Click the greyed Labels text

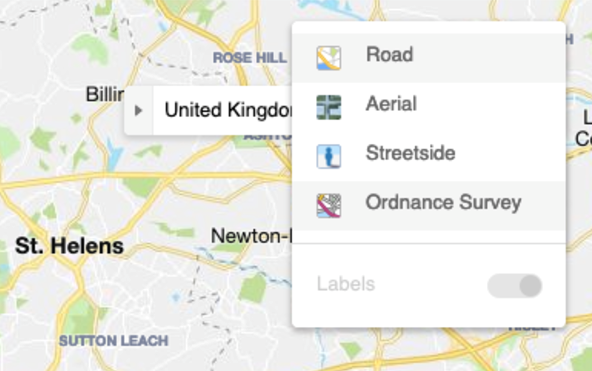(x=346, y=284)
